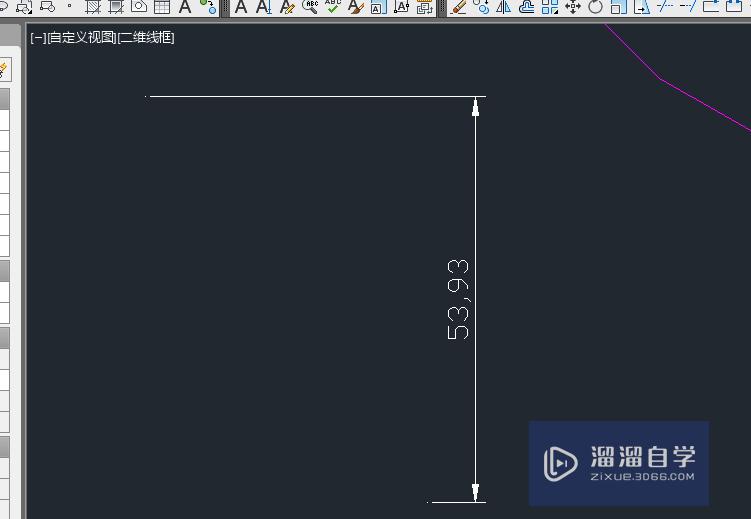Select the Move tool
Viewport: 751px width, 519px height.
point(573,7)
